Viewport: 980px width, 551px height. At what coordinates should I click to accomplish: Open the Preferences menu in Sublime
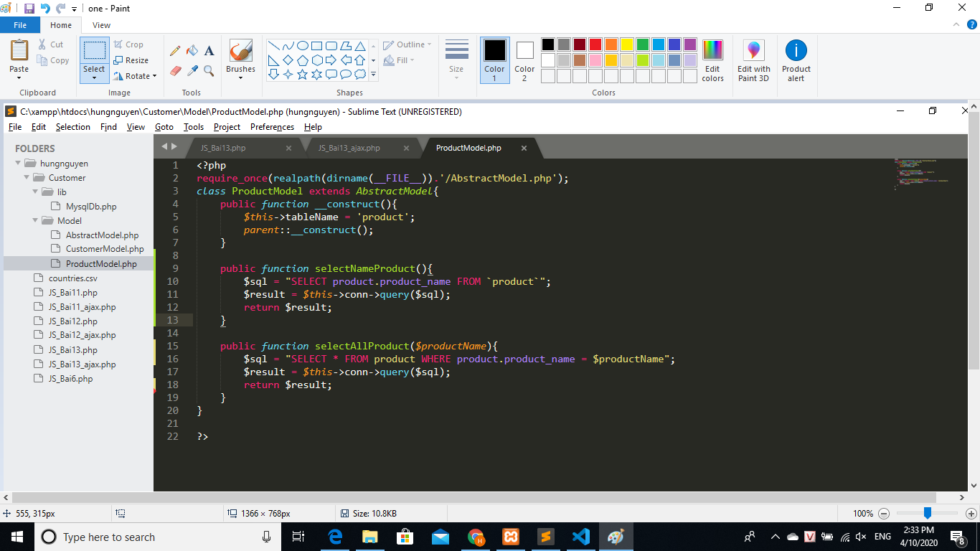pyautogui.click(x=272, y=127)
